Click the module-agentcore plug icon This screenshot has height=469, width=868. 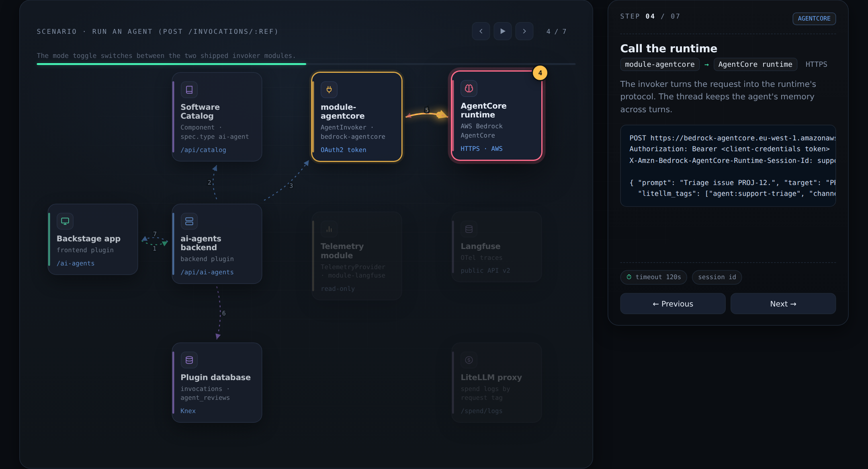tap(329, 90)
